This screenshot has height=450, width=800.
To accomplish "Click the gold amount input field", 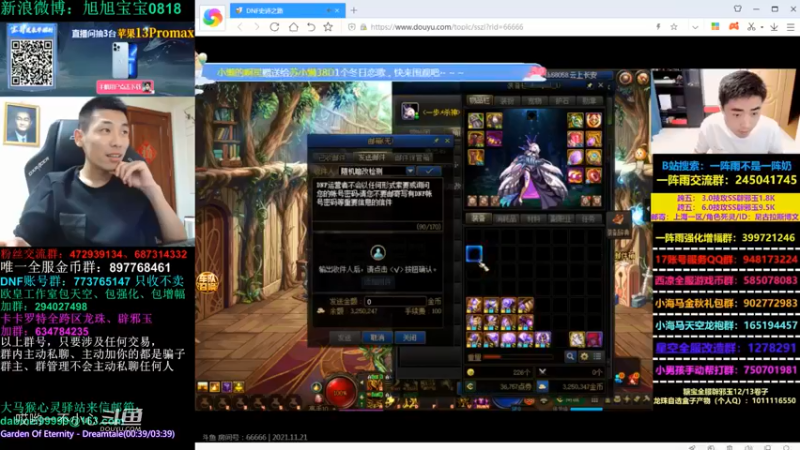I will tap(394, 302).
